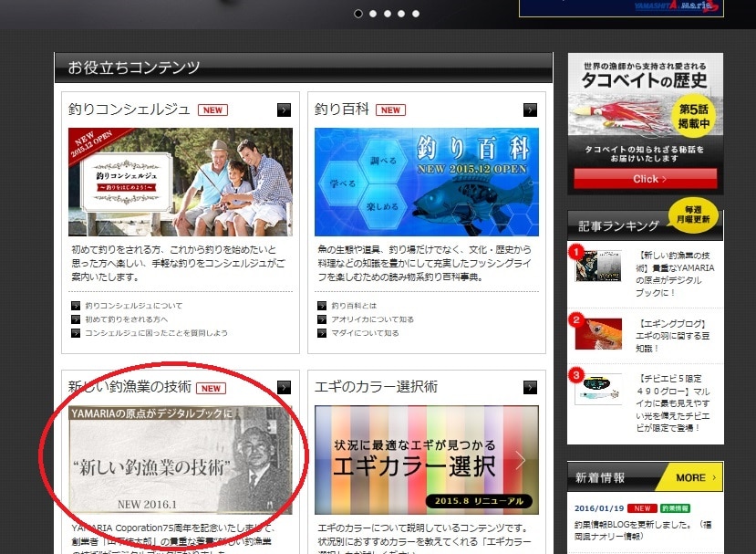Click bullet icon next to アオリイカについて知る
The width and height of the screenshot is (756, 554).
[x=322, y=319]
